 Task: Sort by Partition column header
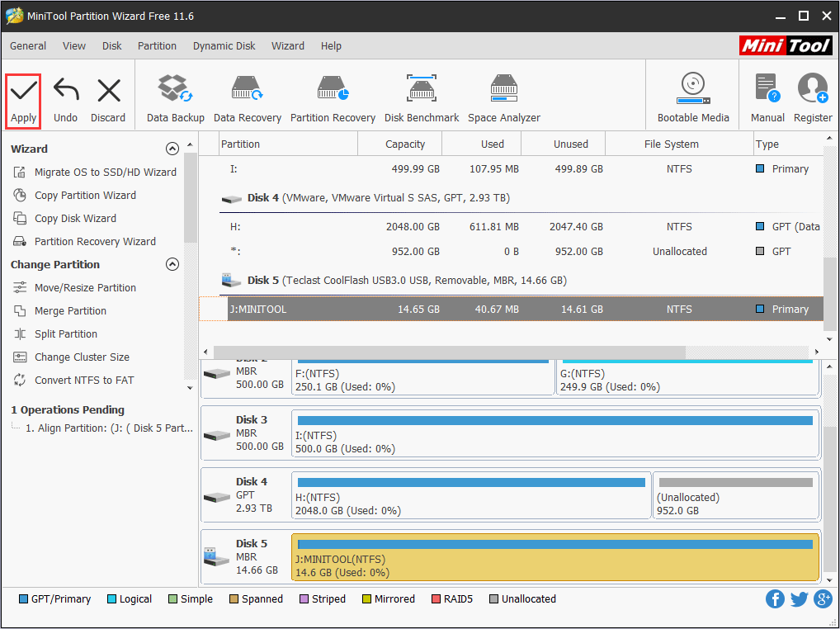click(289, 144)
